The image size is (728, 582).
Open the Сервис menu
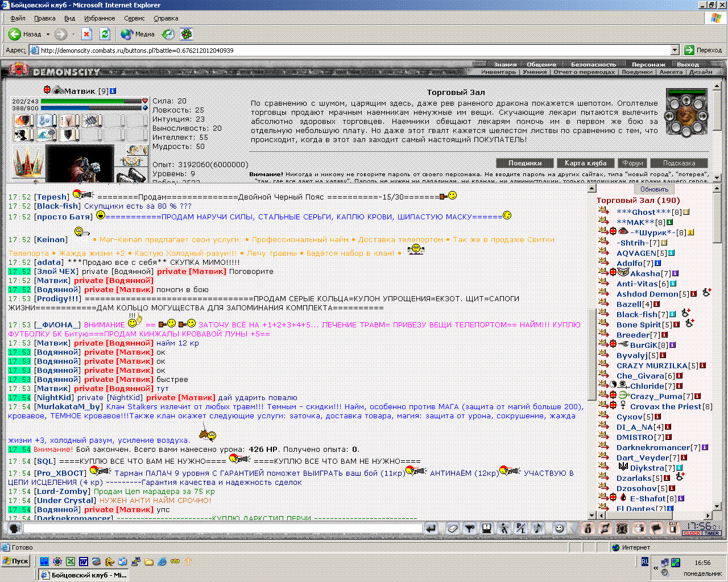134,18
